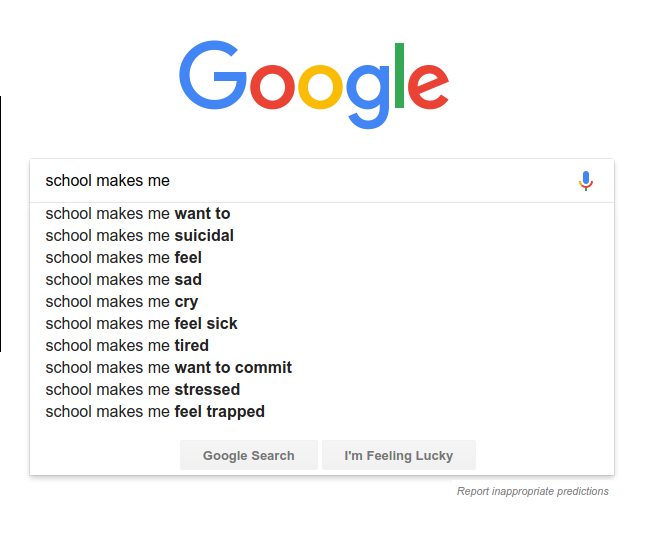This screenshot has width=652, height=542.
Task: Choose the "school makes me cry" suggestion
Action: pyautogui.click(x=122, y=301)
